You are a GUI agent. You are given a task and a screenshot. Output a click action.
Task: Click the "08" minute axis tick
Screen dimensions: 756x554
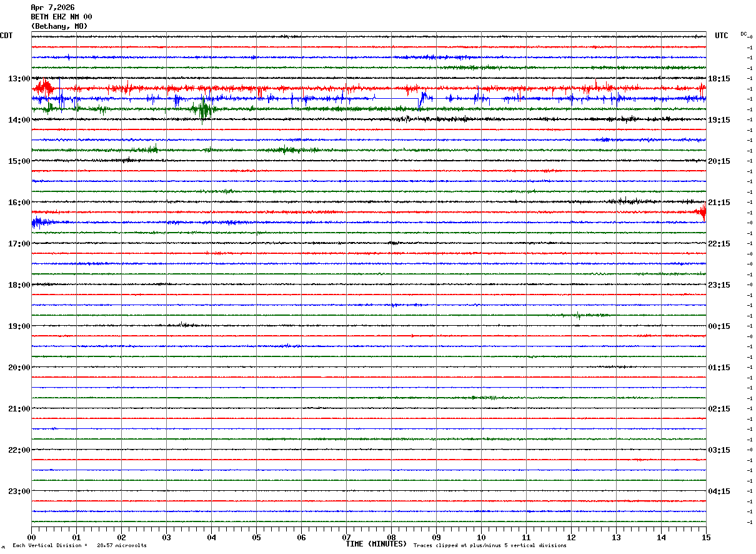391,537
